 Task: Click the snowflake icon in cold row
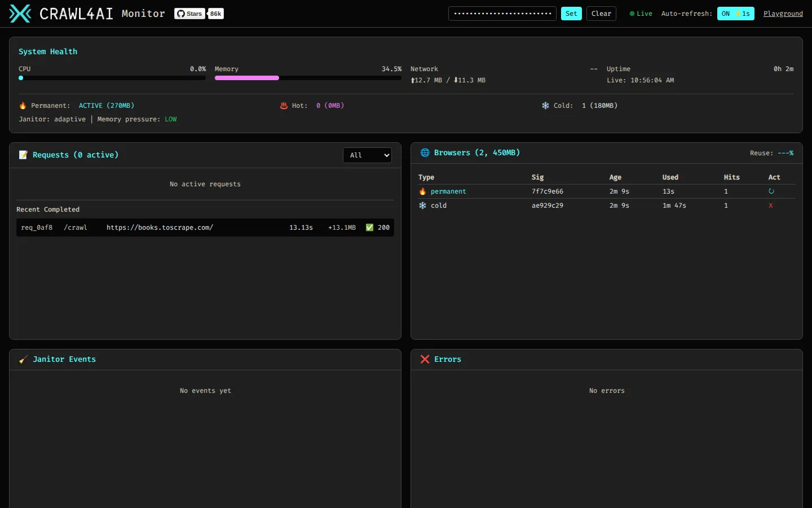[422, 205]
